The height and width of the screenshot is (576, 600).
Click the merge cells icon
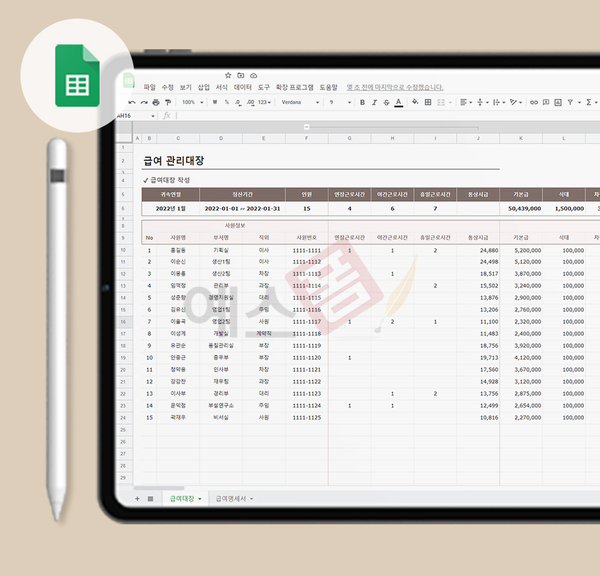(441, 102)
